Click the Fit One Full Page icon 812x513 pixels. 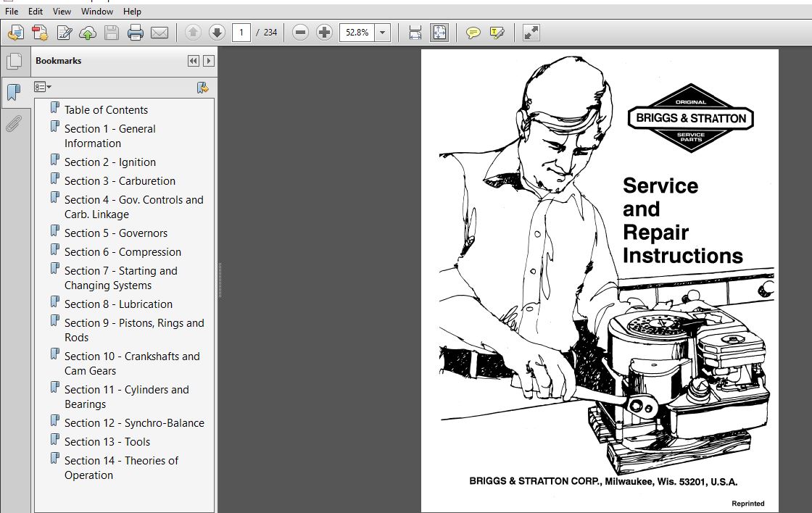pyautogui.click(x=439, y=33)
